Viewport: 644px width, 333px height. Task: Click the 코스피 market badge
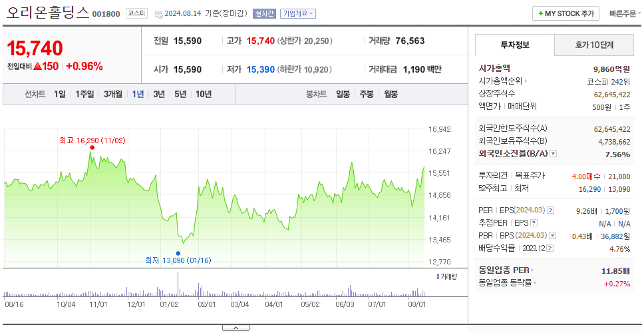(136, 13)
